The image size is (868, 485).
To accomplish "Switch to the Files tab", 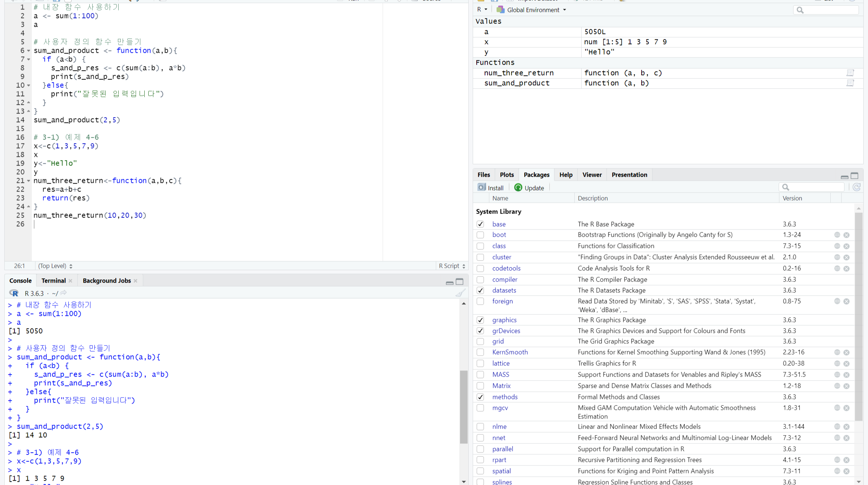I will click(484, 175).
